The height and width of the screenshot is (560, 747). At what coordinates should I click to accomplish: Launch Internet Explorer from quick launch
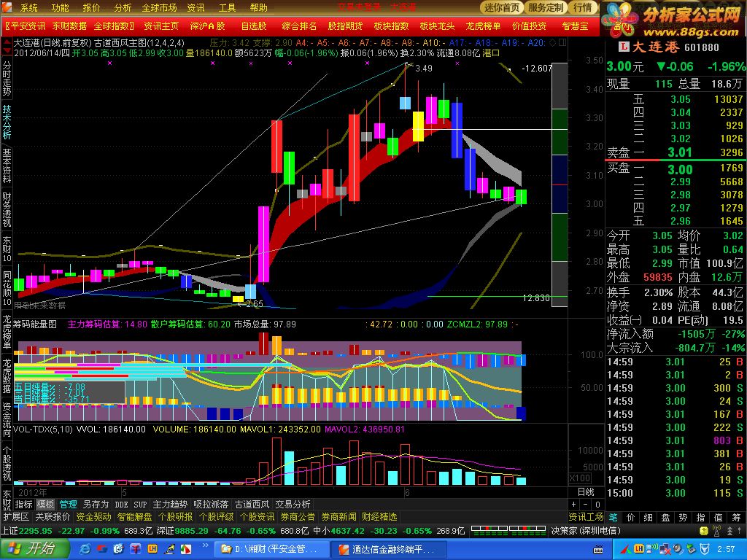point(86,549)
